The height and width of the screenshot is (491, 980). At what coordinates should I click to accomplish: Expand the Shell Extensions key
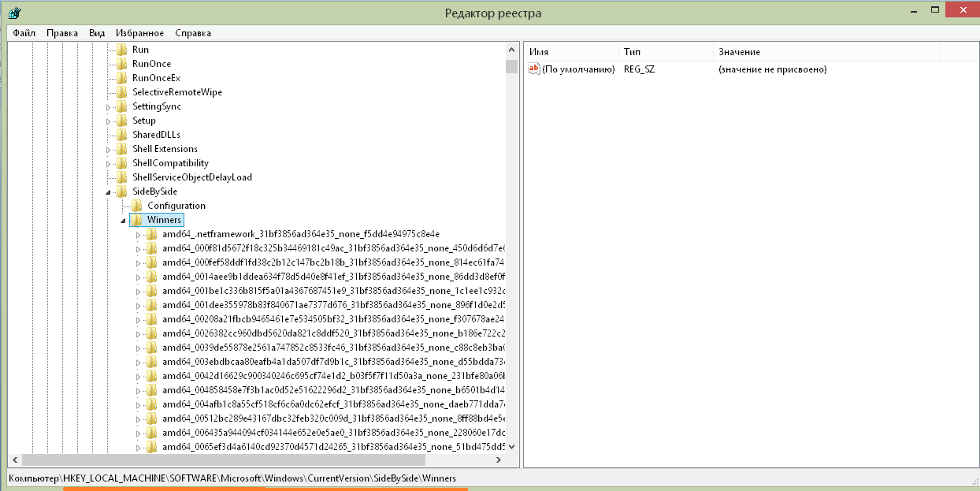(109, 149)
